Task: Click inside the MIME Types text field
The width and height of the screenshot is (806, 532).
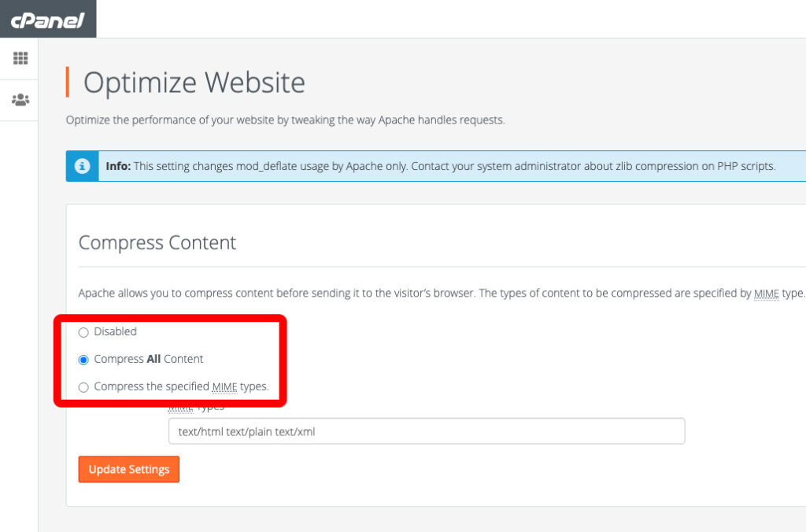Action: tap(426, 430)
